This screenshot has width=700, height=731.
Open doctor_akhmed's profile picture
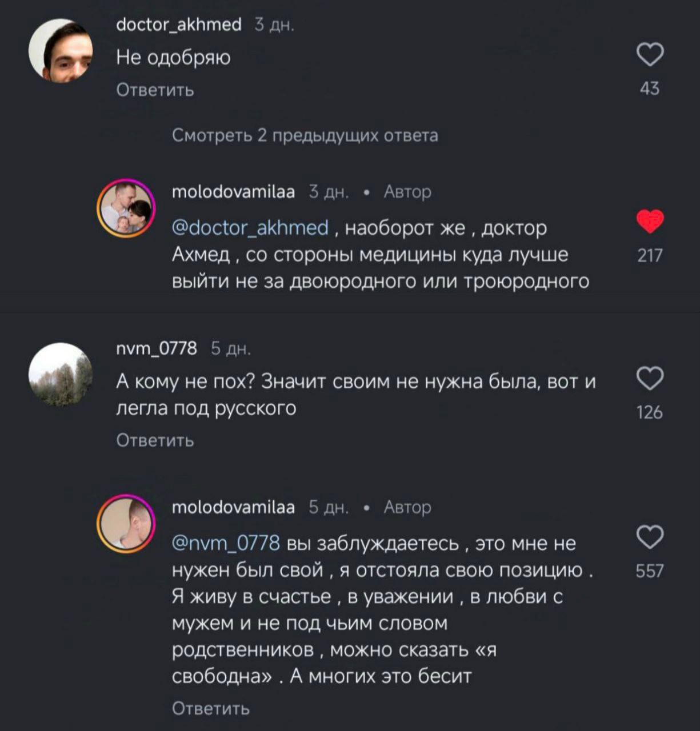61,51
